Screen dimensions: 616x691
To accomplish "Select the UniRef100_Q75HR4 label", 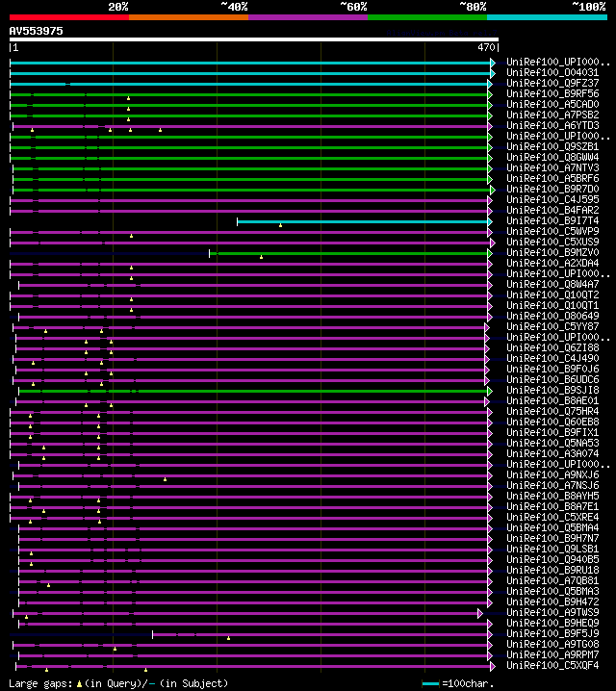I will pos(552,411).
